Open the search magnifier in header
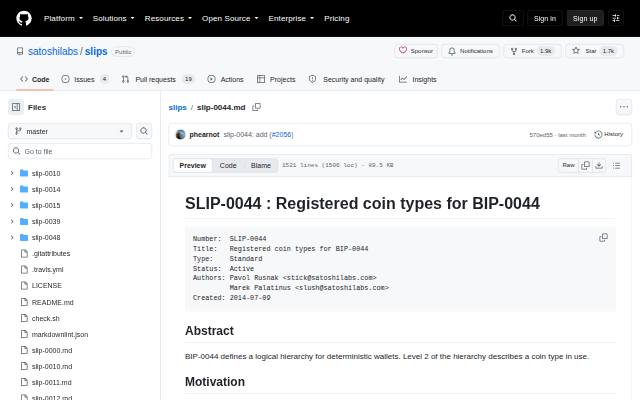Image resolution: width=640 pixels, height=400 pixels. tap(513, 18)
